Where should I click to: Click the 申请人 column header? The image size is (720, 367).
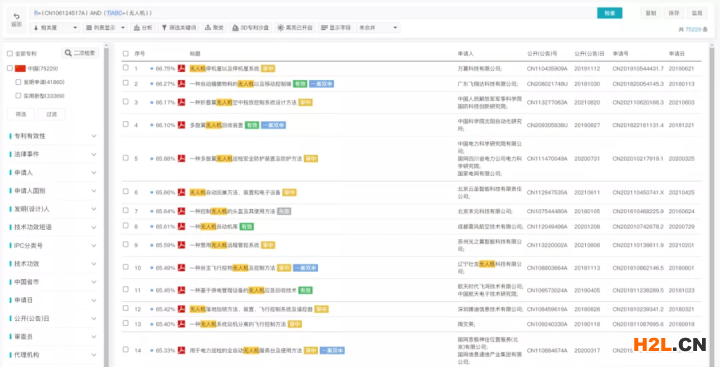pyautogui.click(x=466, y=54)
